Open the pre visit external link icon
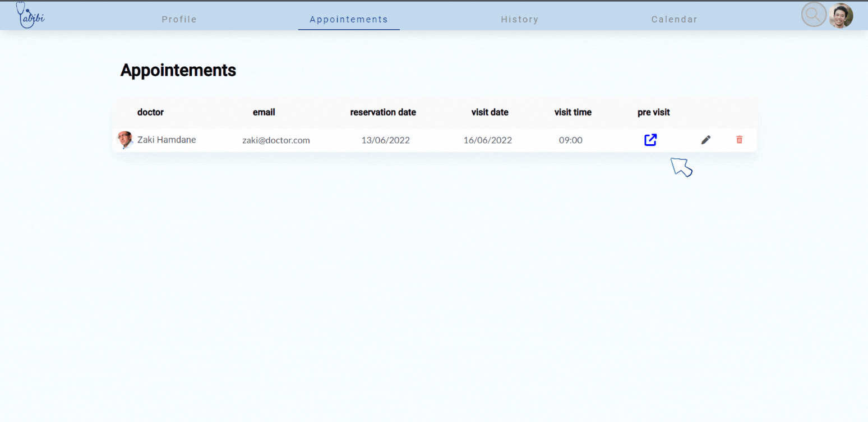 650,140
